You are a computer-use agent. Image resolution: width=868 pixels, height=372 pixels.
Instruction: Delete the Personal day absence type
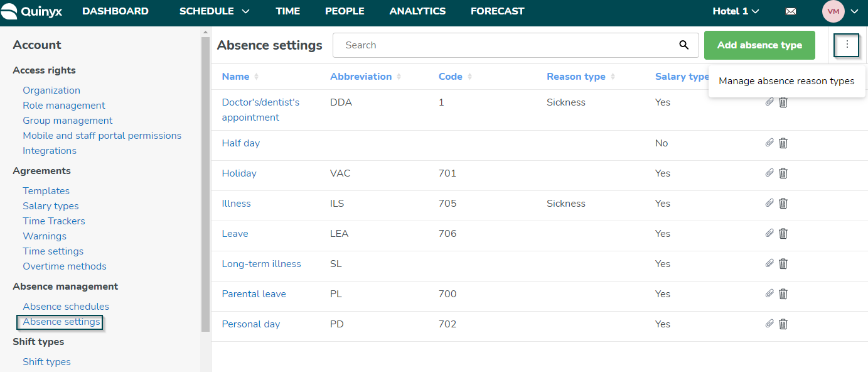pos(783,324)
